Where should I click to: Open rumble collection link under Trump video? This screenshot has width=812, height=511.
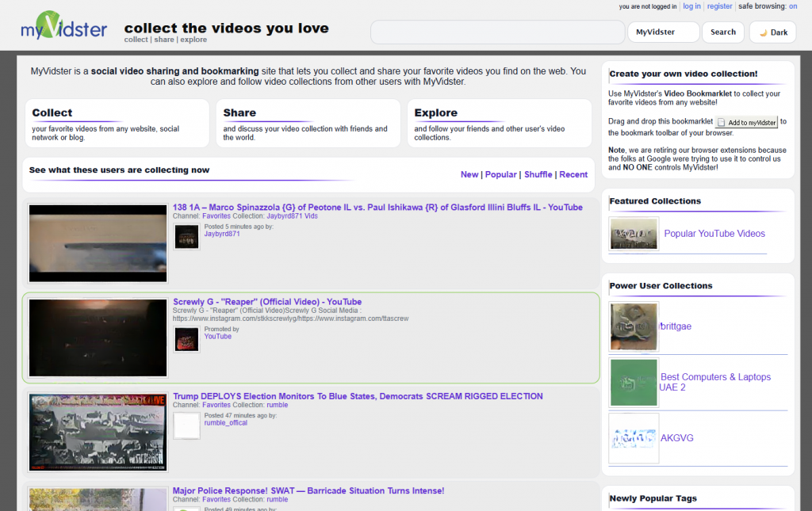[277, 405]
